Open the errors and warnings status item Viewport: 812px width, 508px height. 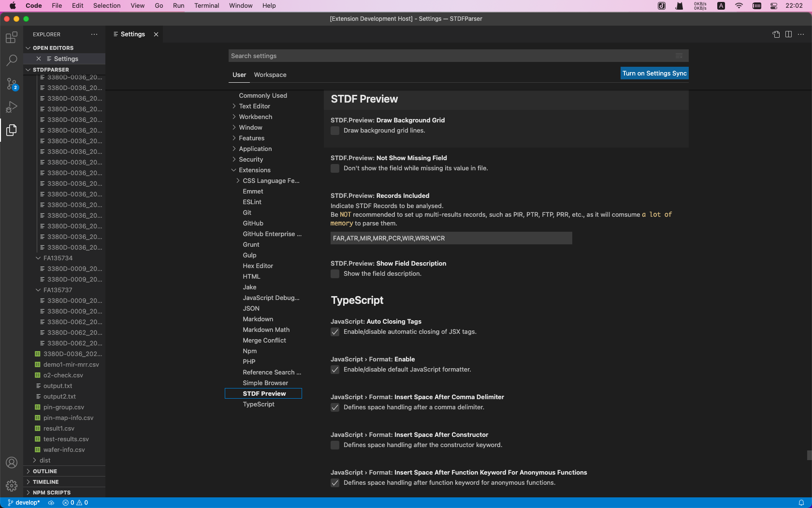tap(75, 503)
